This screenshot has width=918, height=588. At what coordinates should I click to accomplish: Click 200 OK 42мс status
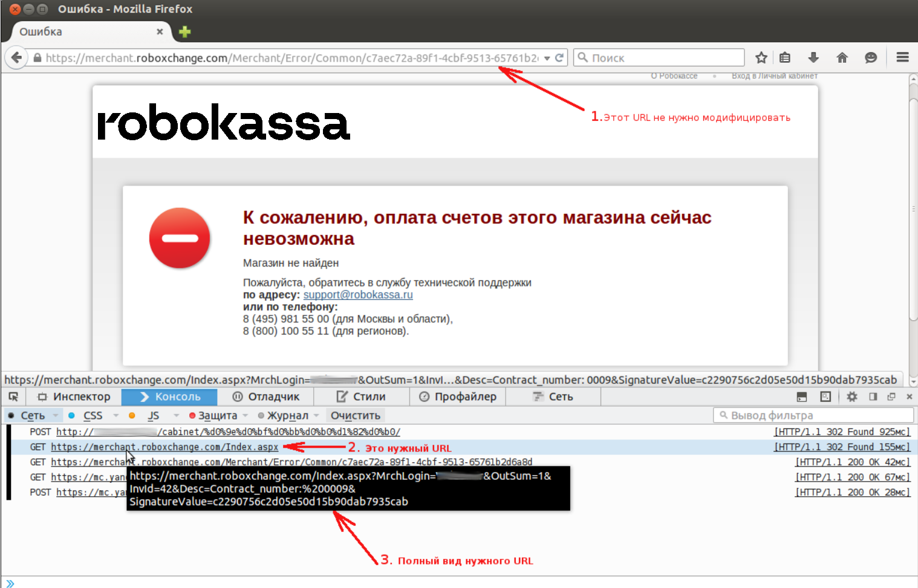[853, 462]
